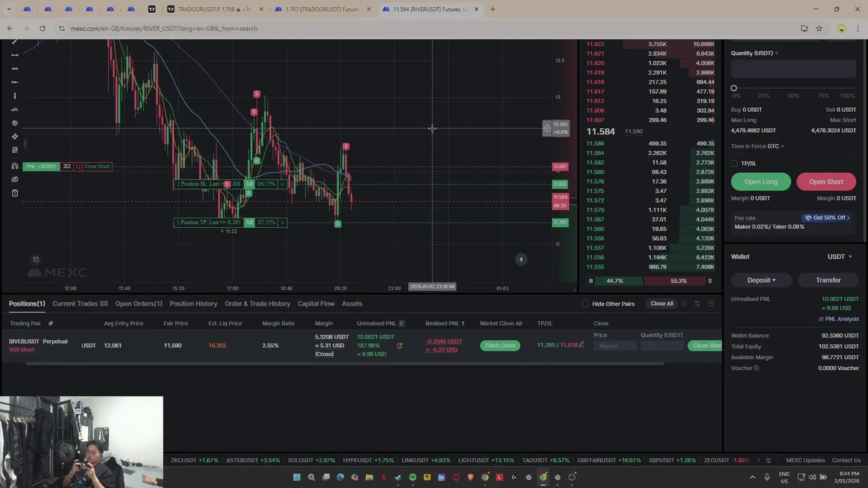Sort by Realised PNL column arrows
This screenshot has width=868, height=488.
(x=463, y=323)
